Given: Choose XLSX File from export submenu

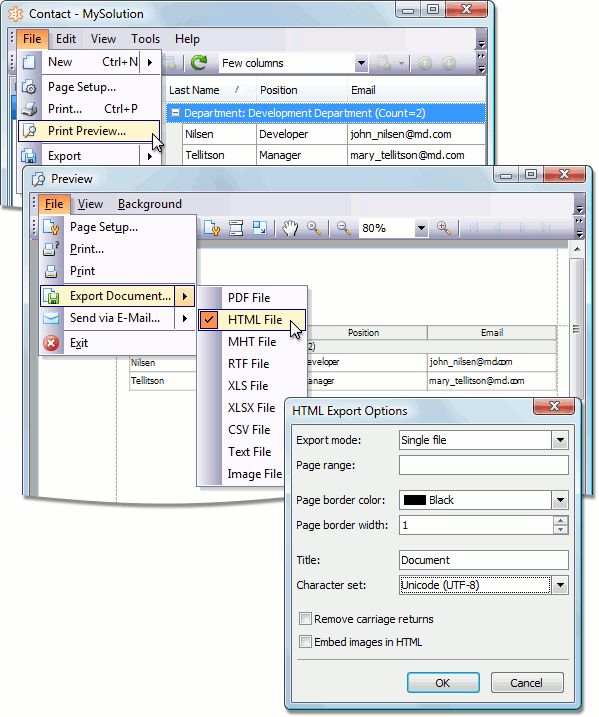Looking at the screenshot, I should click(x=252, y=407).
